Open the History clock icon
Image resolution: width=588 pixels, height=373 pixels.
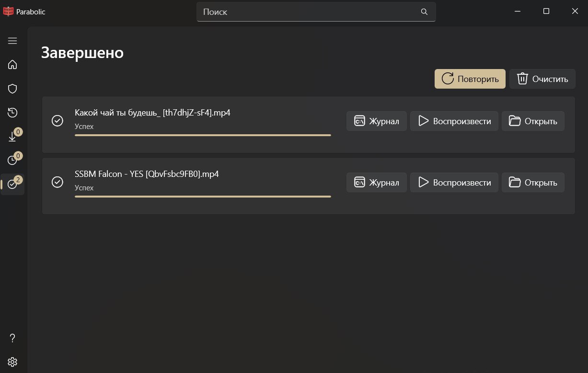pos(12,113)
